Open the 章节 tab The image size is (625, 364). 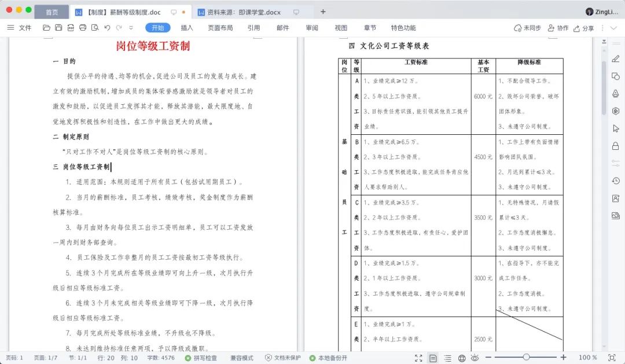click(370, 28)
